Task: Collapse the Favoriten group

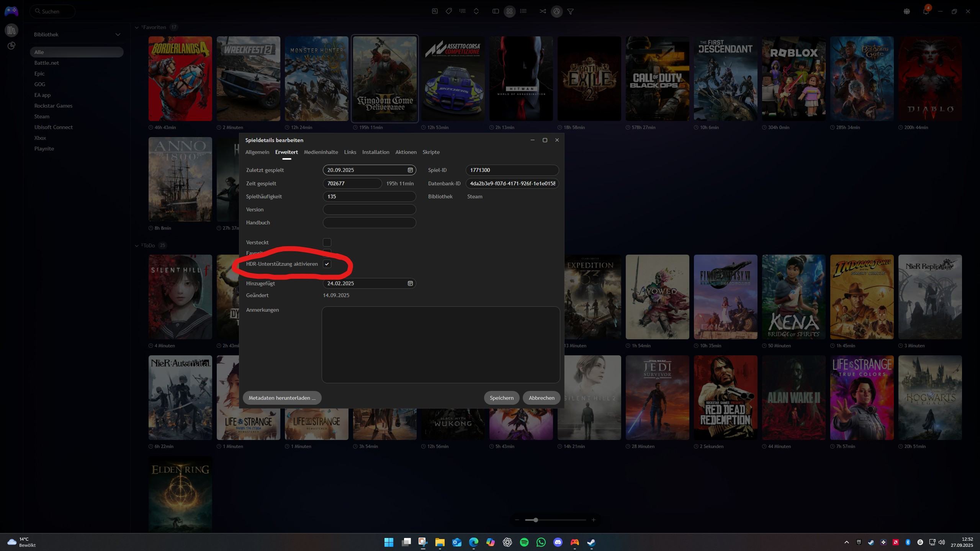Action: [x=137, y=28]
